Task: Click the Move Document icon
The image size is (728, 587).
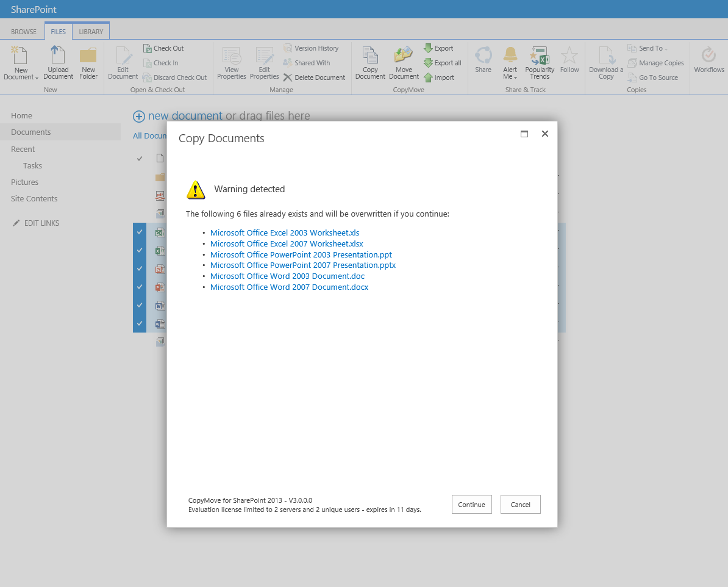Action: pyautogui.click(x=404, y=56)
